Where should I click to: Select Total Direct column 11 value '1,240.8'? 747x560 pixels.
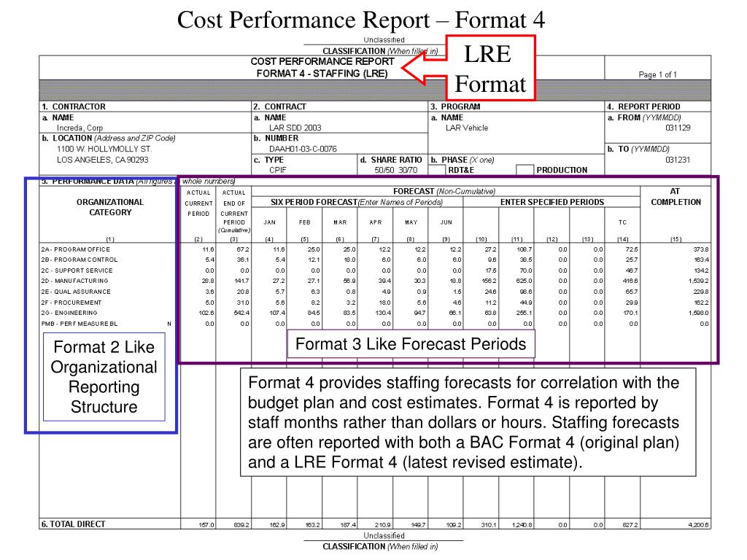(x=522, y=525)
